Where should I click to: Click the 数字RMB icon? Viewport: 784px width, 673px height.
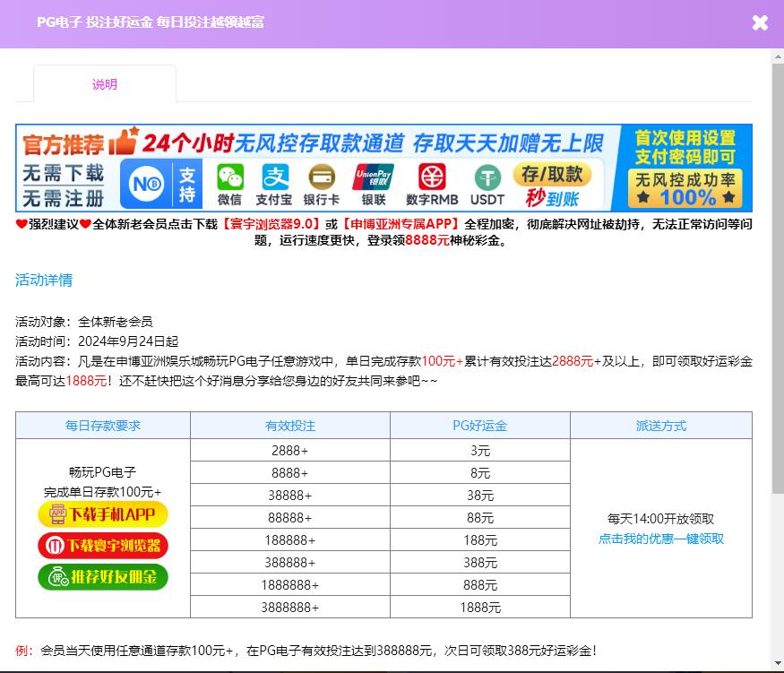432,184
